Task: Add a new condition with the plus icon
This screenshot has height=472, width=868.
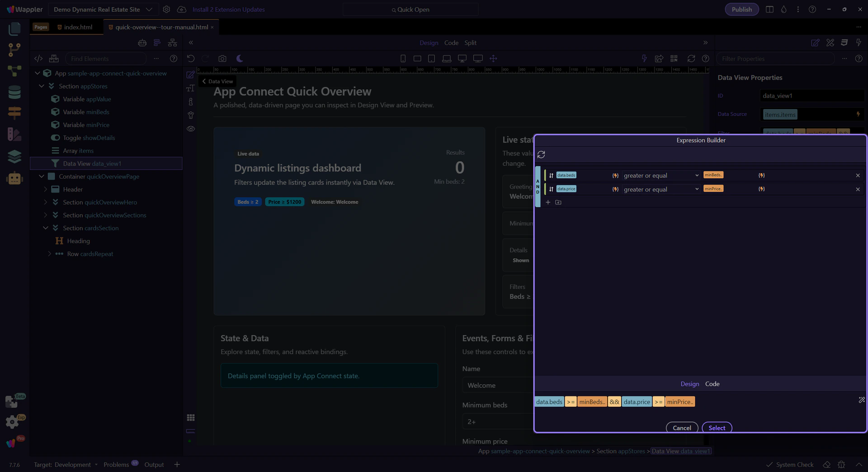Action: 548,202
